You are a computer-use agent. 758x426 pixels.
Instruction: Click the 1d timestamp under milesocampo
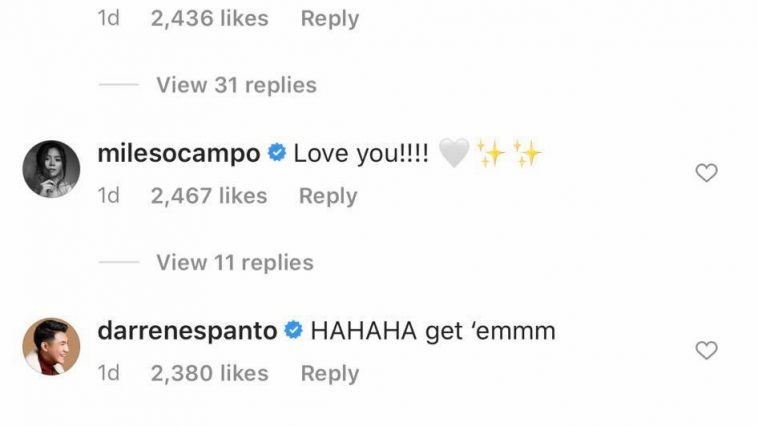pyautogui.click(x=108, y=196)
